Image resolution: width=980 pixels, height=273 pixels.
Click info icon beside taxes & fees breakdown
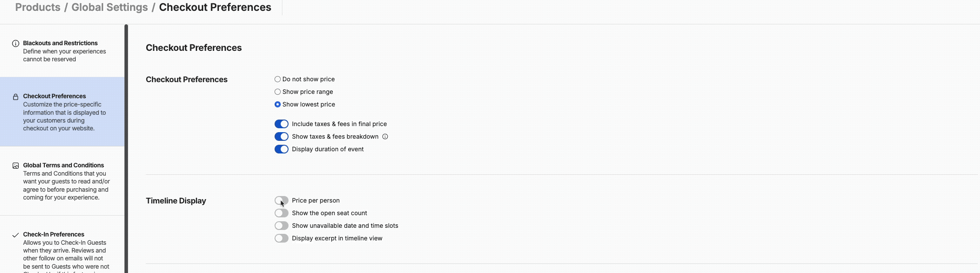tap(385, 136)
